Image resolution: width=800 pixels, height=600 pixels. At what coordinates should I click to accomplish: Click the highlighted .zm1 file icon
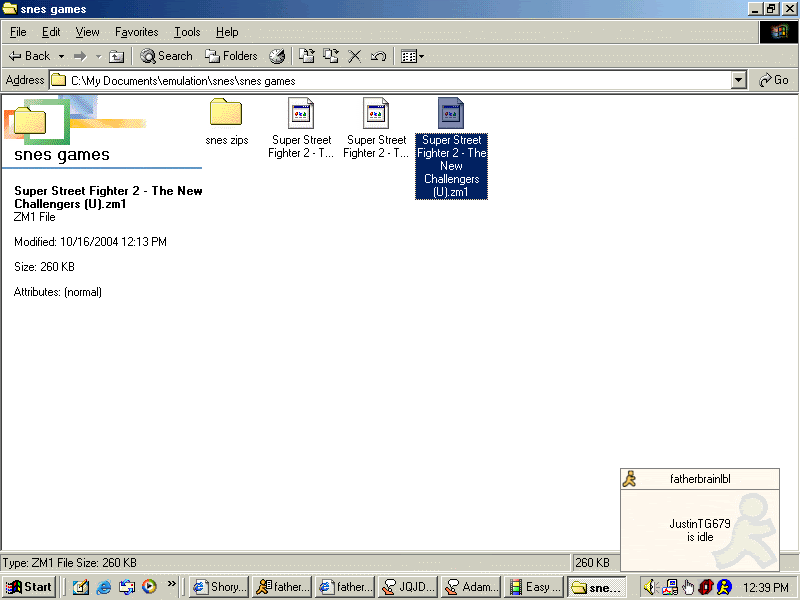coord(451,113)
